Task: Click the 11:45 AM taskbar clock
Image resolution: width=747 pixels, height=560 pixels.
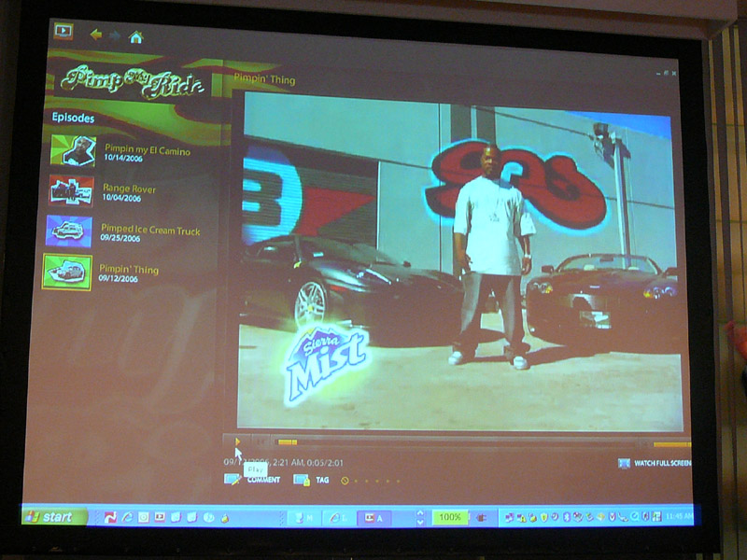Action: (x=679, y=516)
